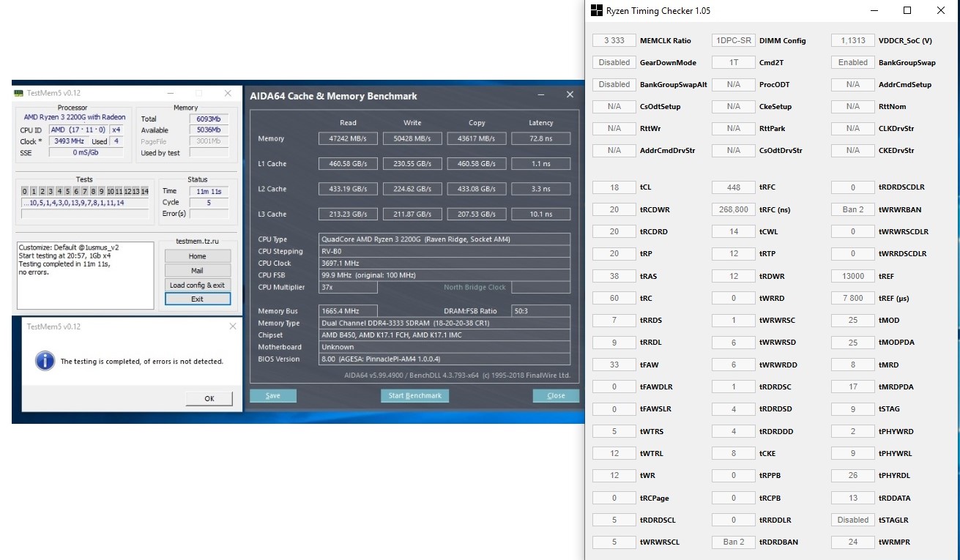Select the tRAS value field 38
This screenshot has height=560, width=960.
614,276
